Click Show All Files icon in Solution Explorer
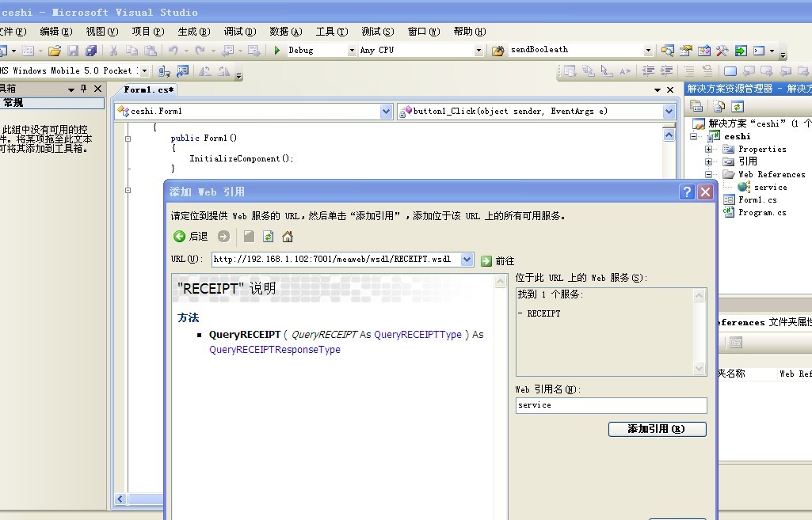 [x=719, y=107]
